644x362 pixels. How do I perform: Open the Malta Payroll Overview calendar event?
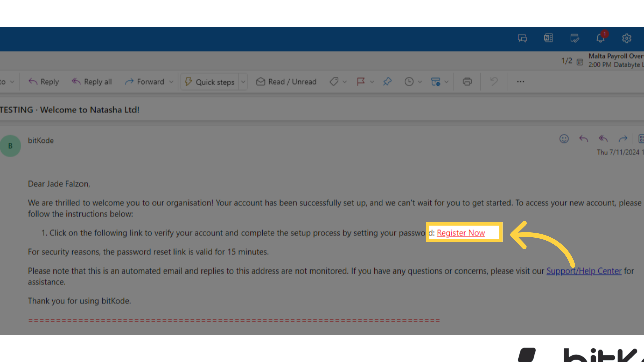pyautogui.click(x=616, y=60)
